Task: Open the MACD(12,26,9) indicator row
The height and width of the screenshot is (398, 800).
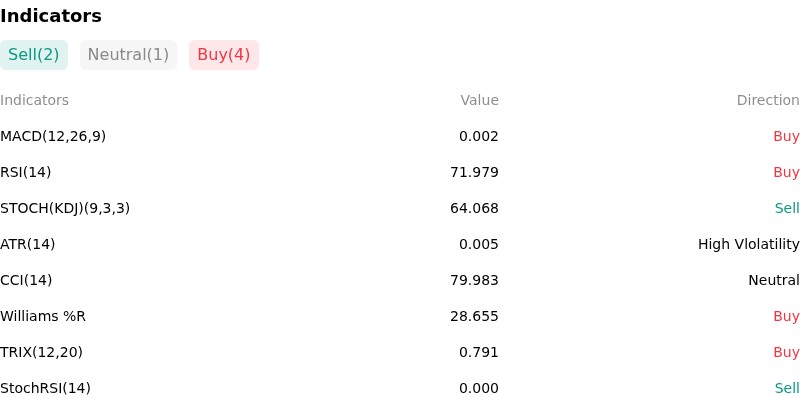Action: click(x=400, y=136)
